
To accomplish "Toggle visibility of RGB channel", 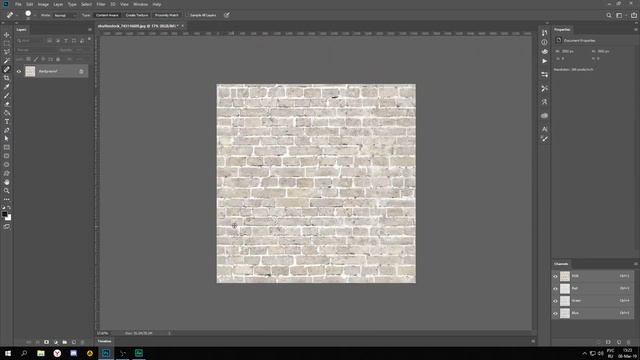I will tap(555, 276).
